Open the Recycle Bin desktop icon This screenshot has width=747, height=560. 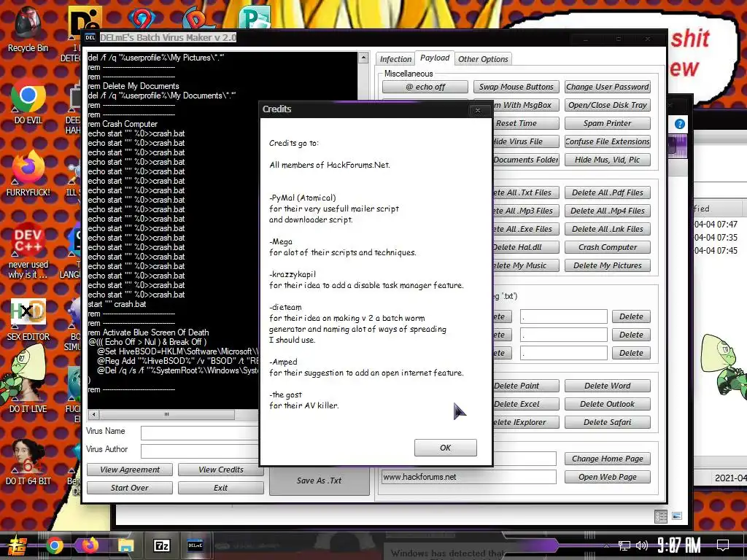(28, 28)
